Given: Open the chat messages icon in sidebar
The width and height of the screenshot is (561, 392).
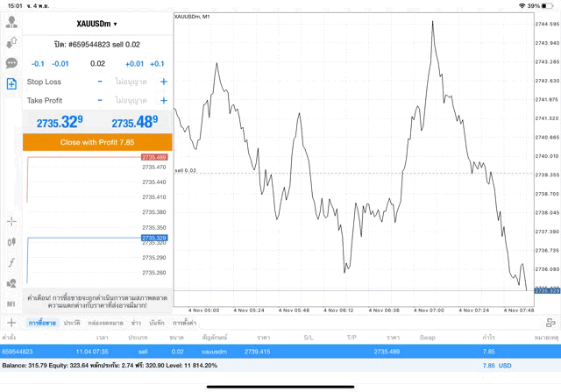Looking at the screenshot, I should click(11, 63).
